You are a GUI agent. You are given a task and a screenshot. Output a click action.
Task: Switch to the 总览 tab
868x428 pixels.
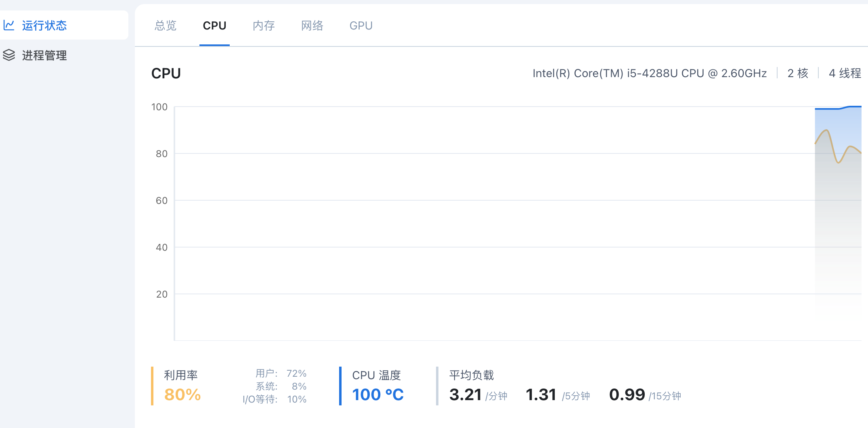(166, 26)
